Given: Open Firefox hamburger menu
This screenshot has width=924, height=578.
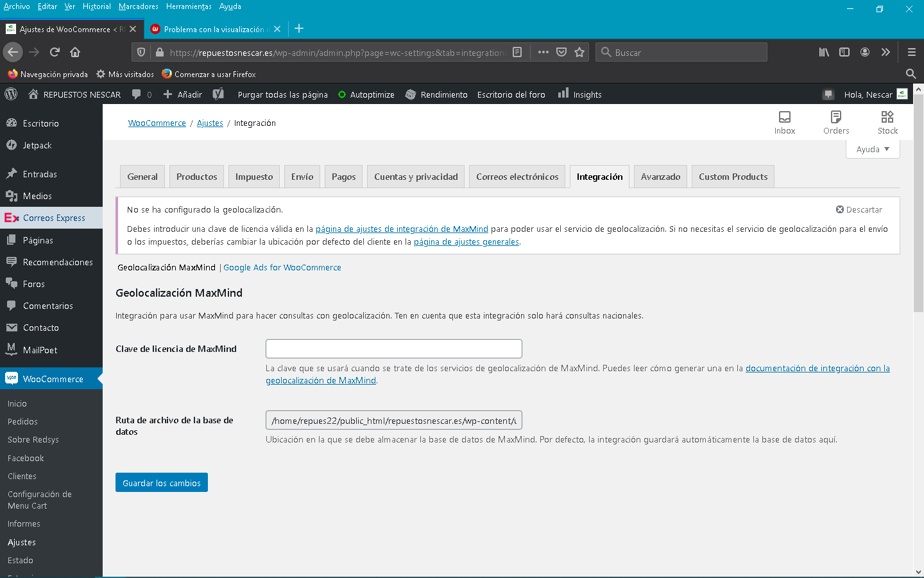Looking at the screenshot, I should click(x=911, y=52).
